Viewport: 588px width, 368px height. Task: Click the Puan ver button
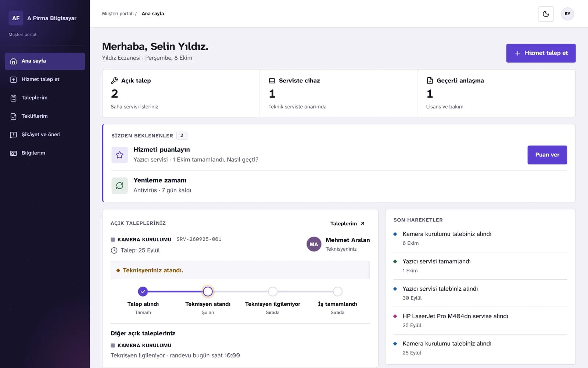coord(547,155)
